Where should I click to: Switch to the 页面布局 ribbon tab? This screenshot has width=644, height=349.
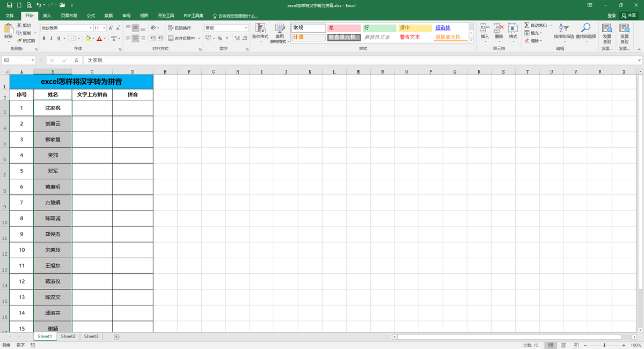coord(69,16)
